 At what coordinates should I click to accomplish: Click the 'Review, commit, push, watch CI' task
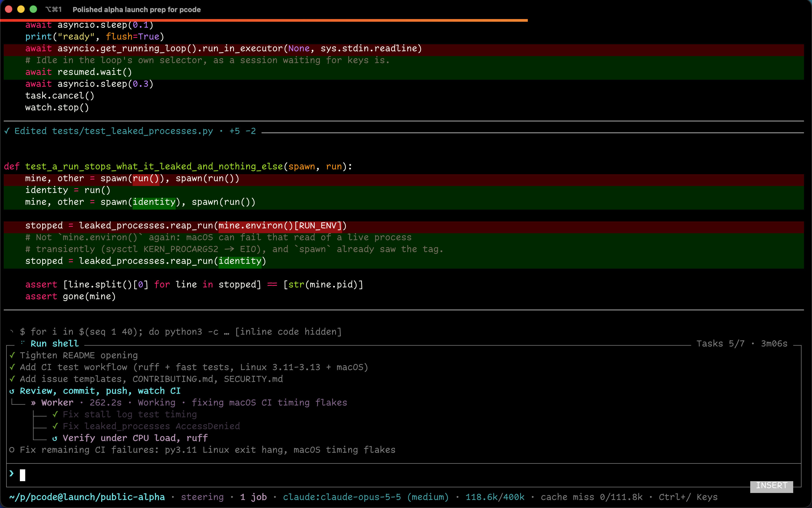tap(100, 391)
